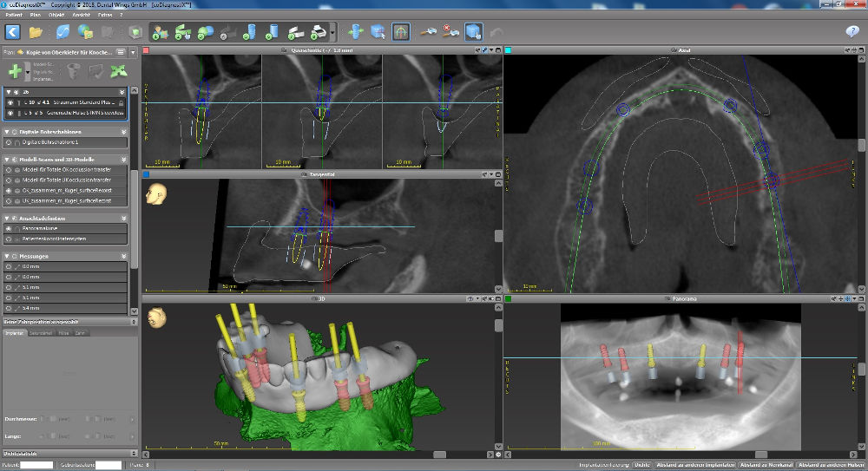Viewport: 868px width, 471px height.
Task: Click the Patient input field at bottom
Action: pos(36,465)
